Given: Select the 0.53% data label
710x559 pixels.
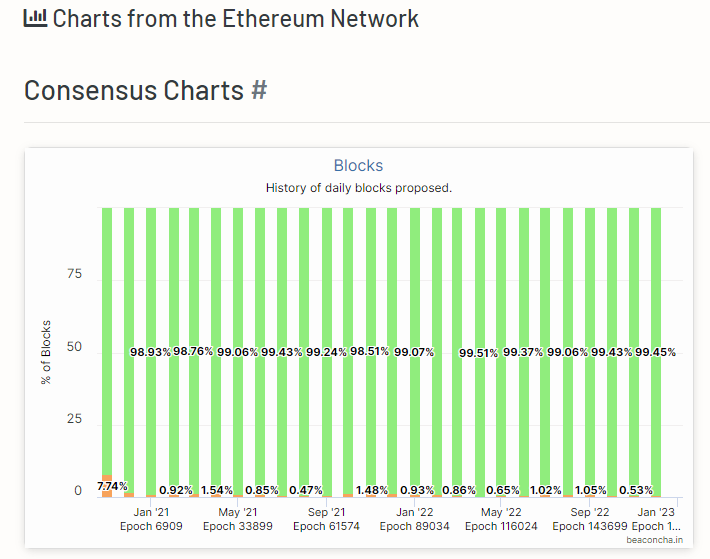Looking at the screenshot, I should tap(635, 490).
